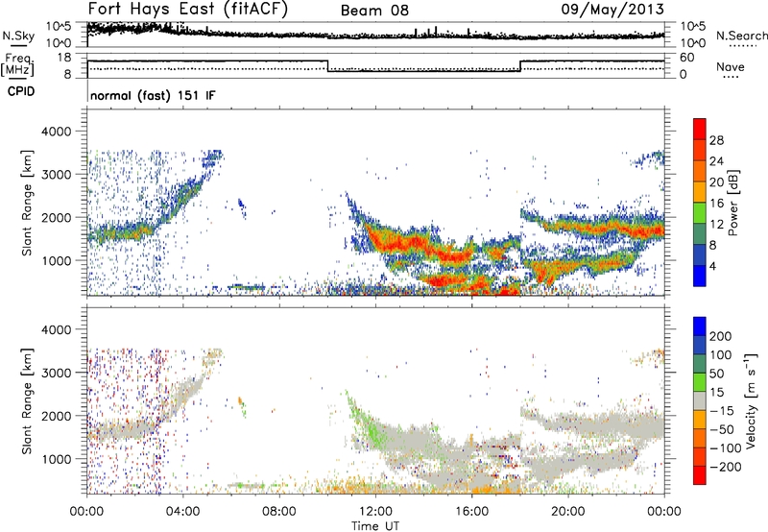The height and width of the screenshot is (532, 768).
Task: Select the "normal (fast) 151 IF" text
Action: pos(153,95)
